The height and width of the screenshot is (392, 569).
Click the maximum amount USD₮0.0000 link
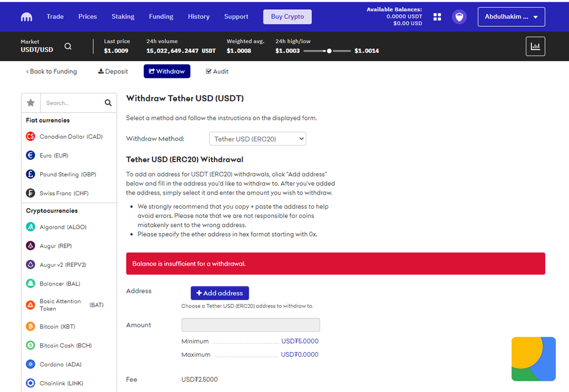(x=299, y=354)
